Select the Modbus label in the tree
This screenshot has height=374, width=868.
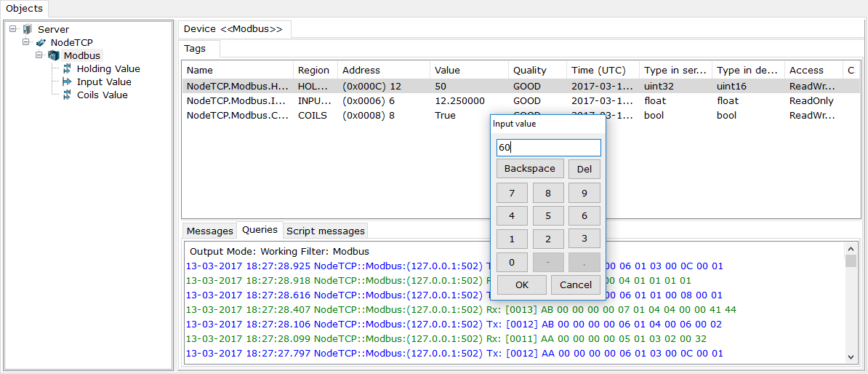(x=82, y=55)
